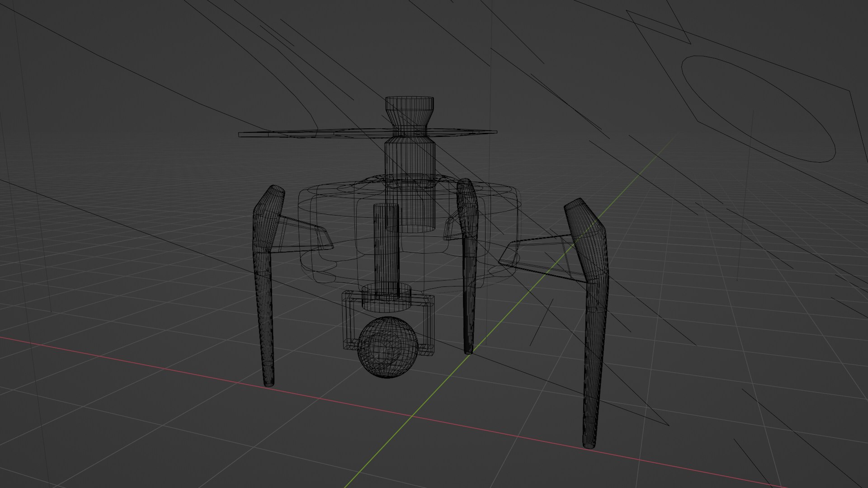Select the left landing leg
The width and height of the screenshot is (868, 488).
(269, 286)
